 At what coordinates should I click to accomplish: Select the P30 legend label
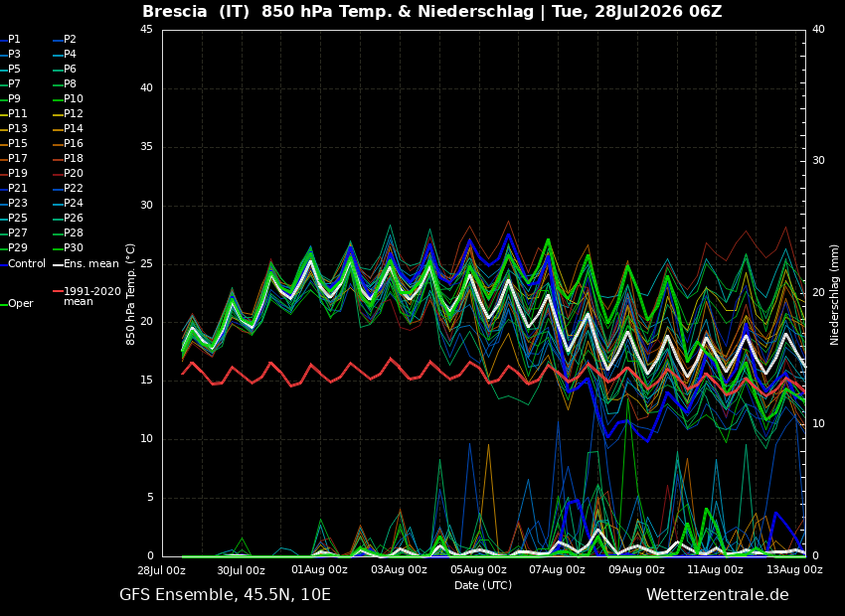(74, 247)
